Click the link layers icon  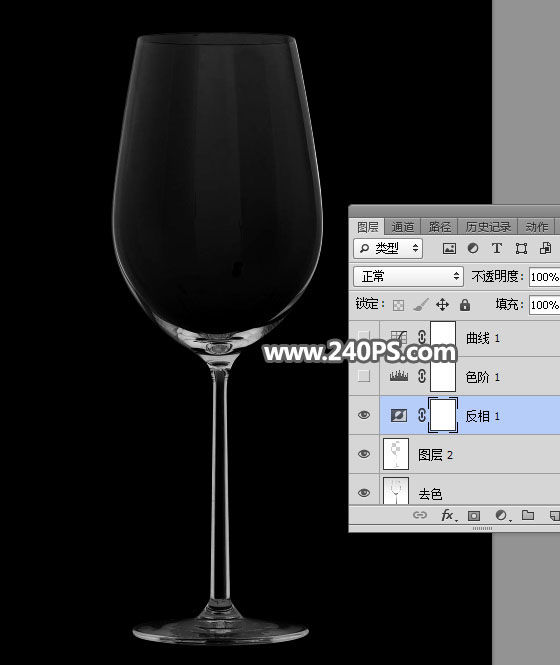coord(420,515)
